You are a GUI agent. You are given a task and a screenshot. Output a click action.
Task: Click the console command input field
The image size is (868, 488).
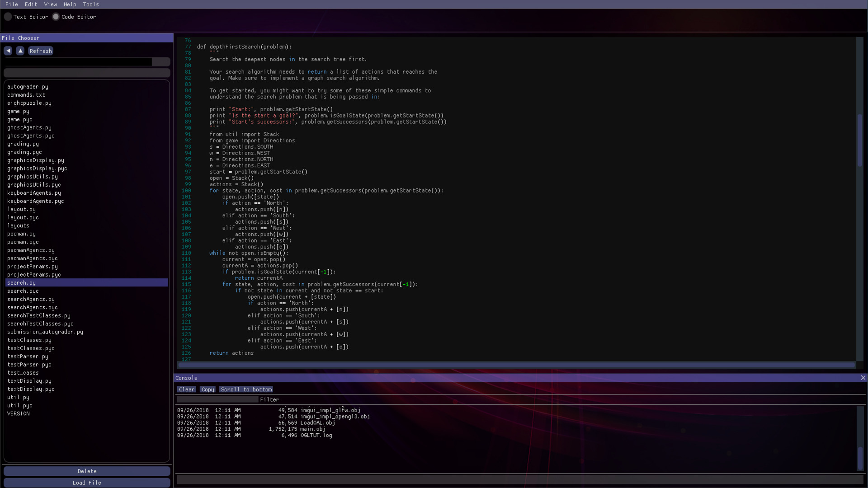(x=520, y=479)
